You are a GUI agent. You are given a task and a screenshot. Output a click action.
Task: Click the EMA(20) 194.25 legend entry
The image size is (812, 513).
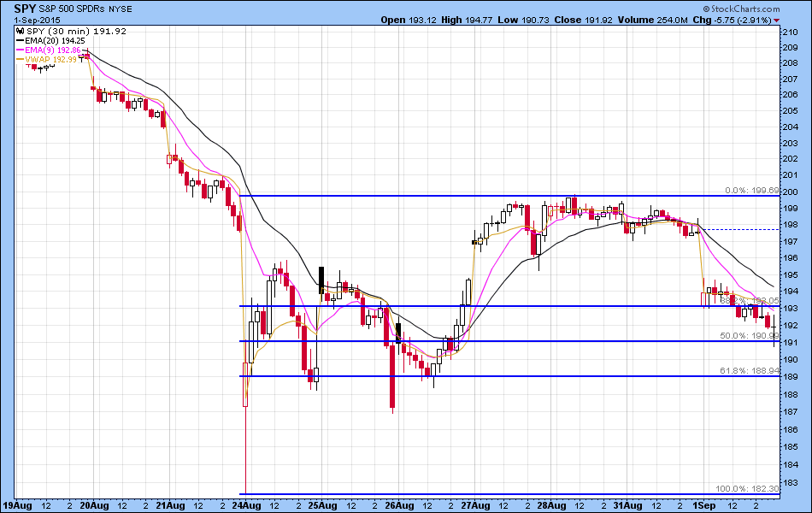coord(55,40)
